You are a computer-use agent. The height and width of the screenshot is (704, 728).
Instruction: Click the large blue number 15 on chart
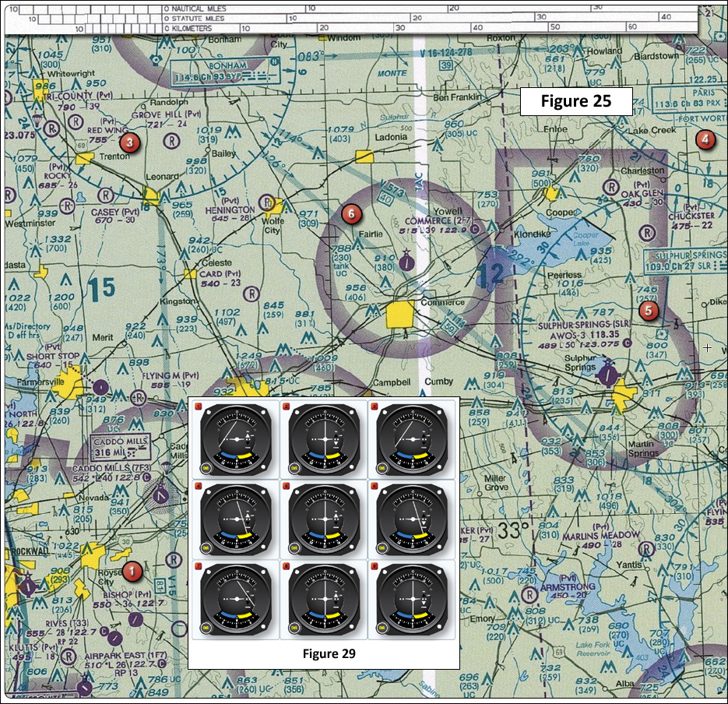point(102,288)
